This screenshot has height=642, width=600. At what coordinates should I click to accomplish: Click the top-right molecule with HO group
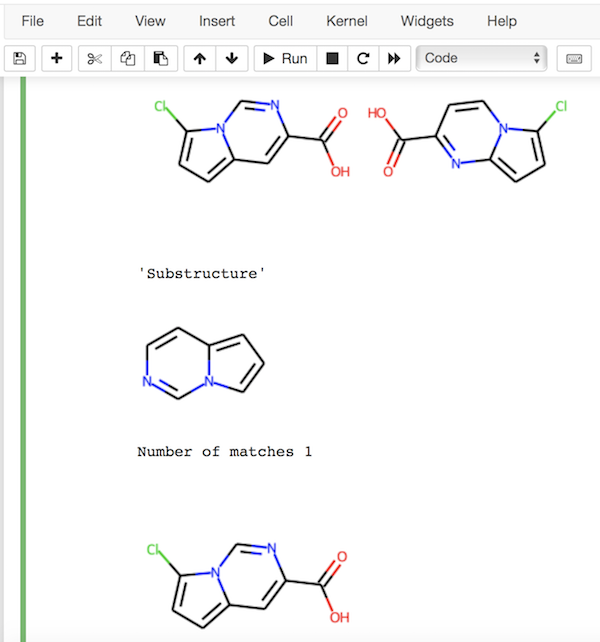467,140
